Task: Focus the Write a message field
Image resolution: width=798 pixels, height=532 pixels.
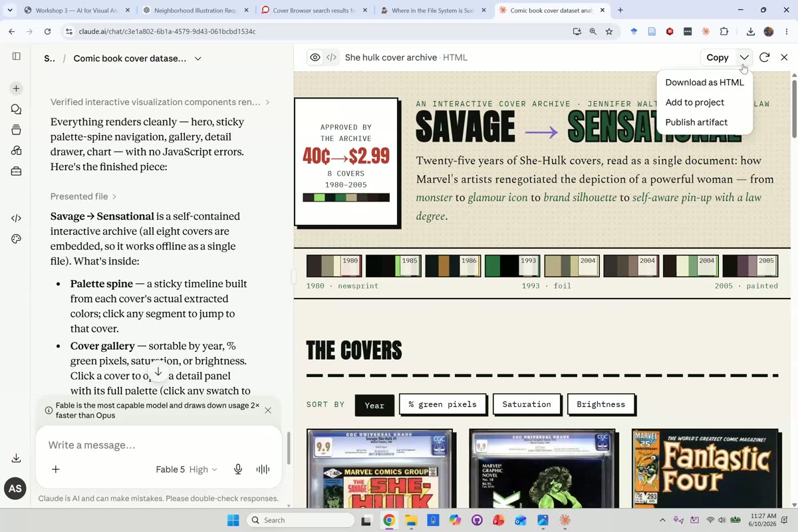Action: click(x=158, y=445)
